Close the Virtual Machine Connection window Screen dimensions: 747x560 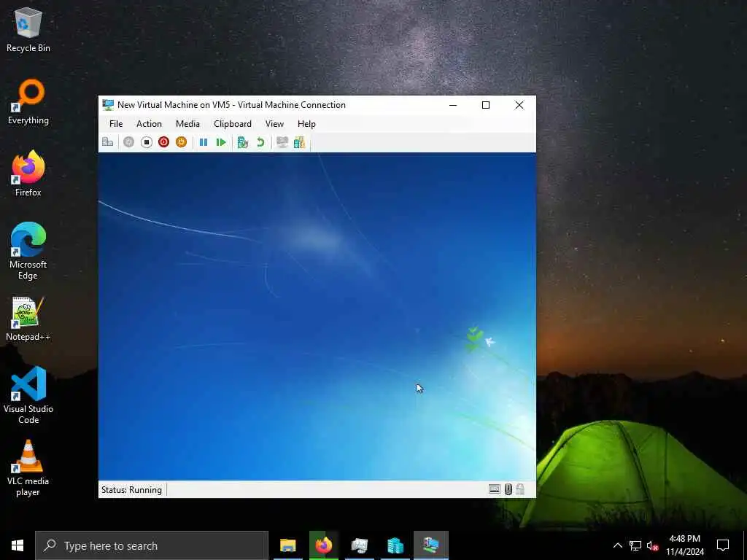point(519,105)
